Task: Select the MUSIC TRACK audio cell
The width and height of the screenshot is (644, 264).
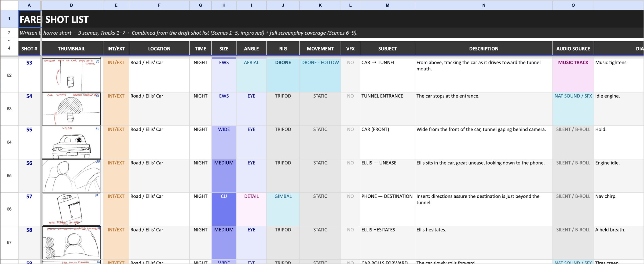Action: [573, 75]
